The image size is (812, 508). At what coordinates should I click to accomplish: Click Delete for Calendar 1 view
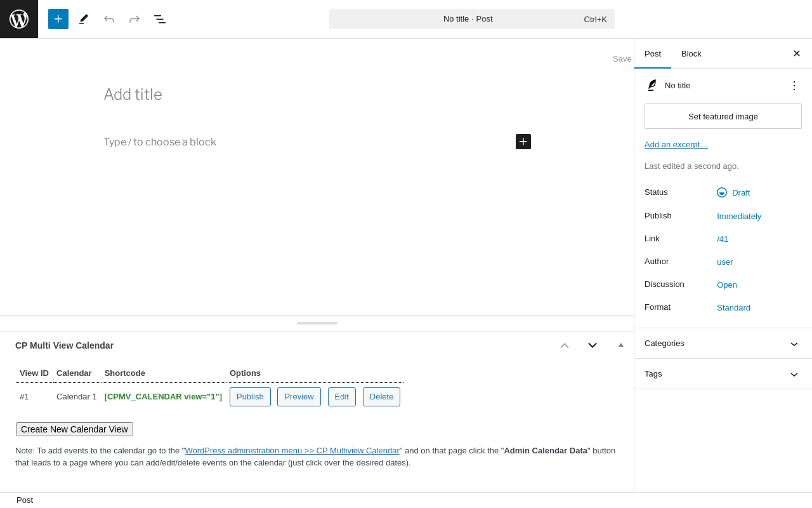point(381,397)
